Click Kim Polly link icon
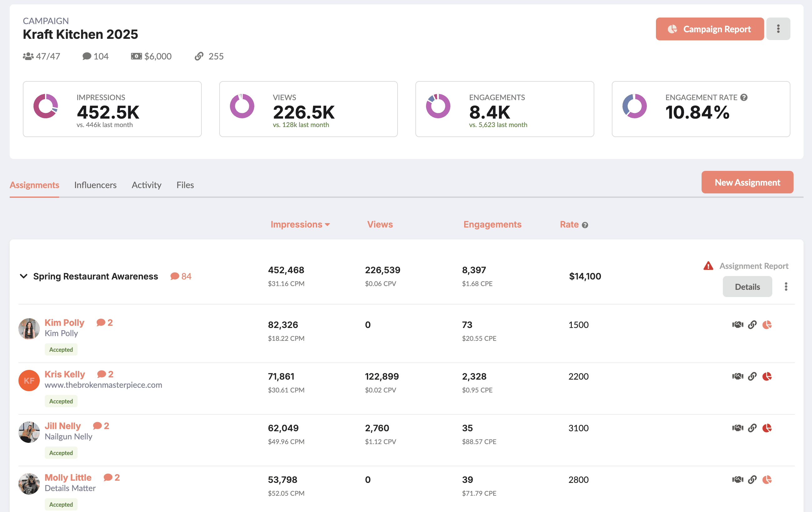The width and height of the screenshot is (812, 512). pos(752,325)
